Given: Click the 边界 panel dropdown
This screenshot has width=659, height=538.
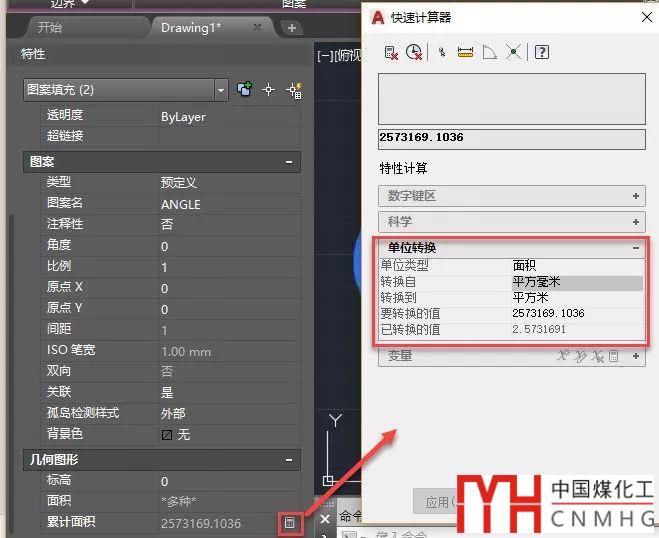Looking at the screenshot, I should coord(70,3).
